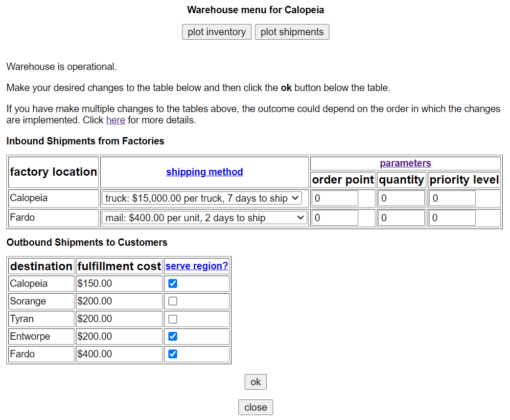Focus Fardo factory quantity field

pos(401,218)
